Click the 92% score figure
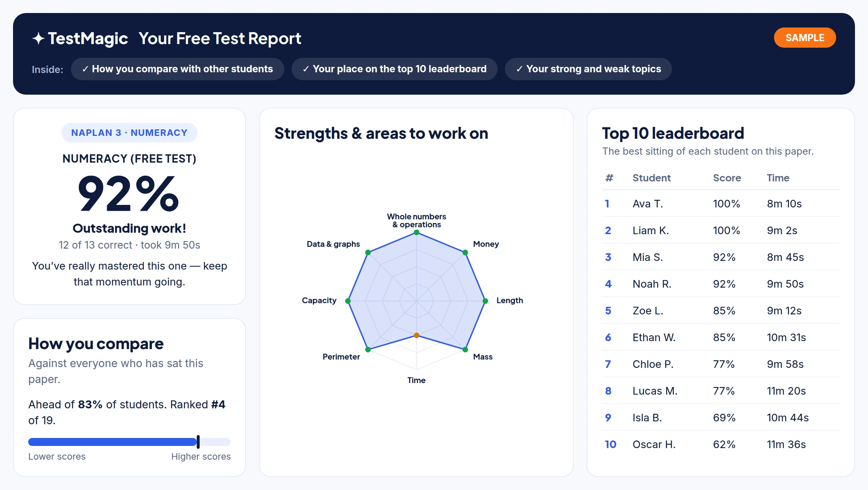This screenshot has height=490, width=868. coord(129,193)
